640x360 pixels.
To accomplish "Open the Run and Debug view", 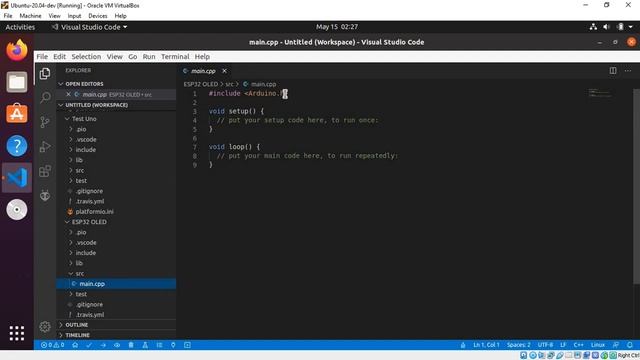I will [x=45, y=147].
